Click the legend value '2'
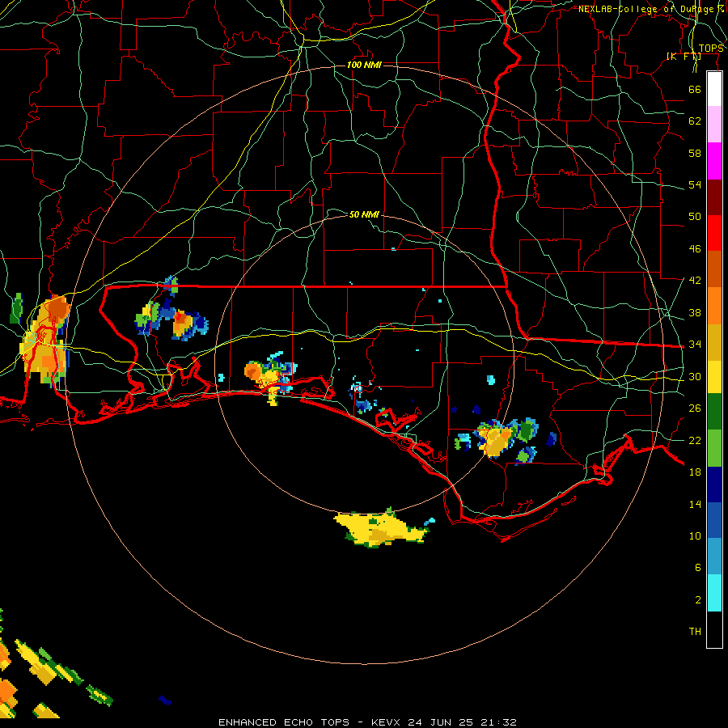 [698, 600]
